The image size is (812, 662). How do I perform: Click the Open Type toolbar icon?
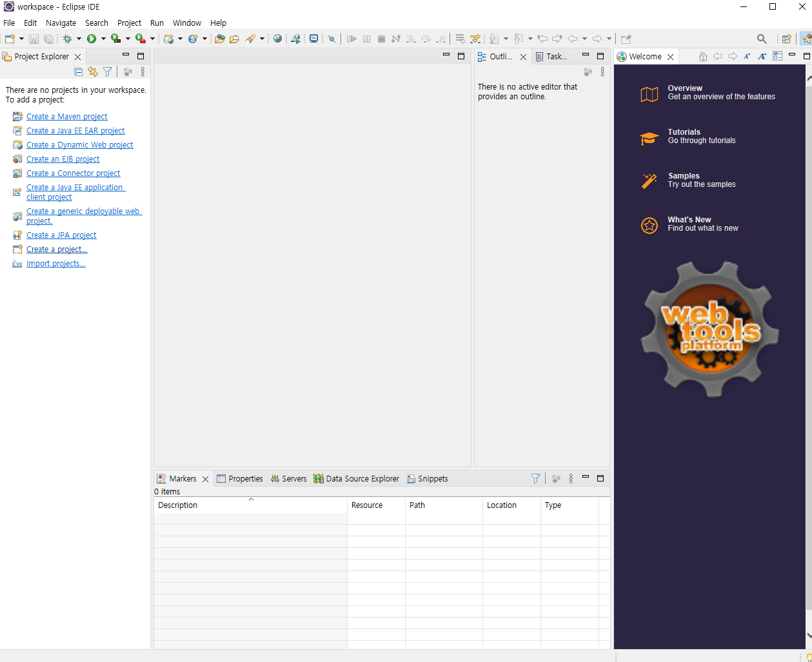[x=220, y=39]
